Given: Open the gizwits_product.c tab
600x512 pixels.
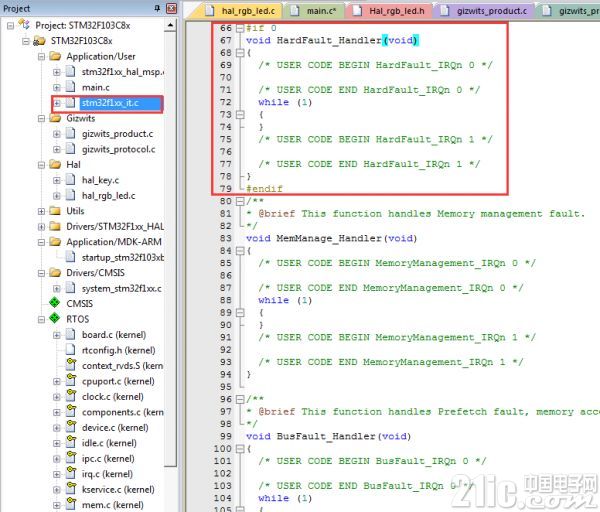Looking at the screenshot, I should [x=484, y=11].
